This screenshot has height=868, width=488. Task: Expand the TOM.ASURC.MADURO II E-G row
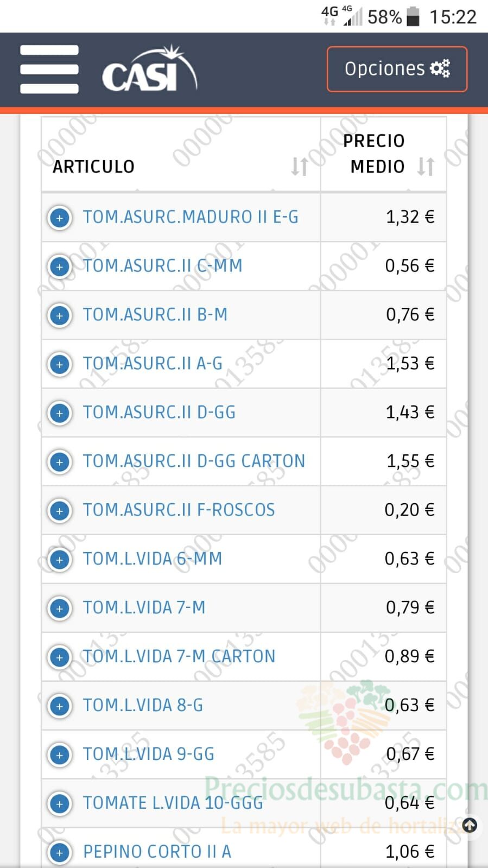[x=60, y=218]
